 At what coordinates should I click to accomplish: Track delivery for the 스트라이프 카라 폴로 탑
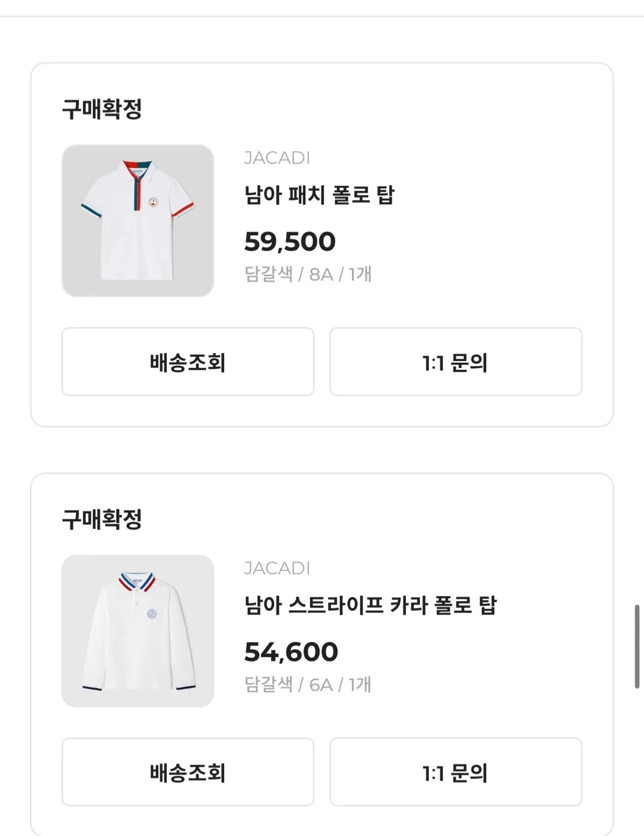coord(188,772)
